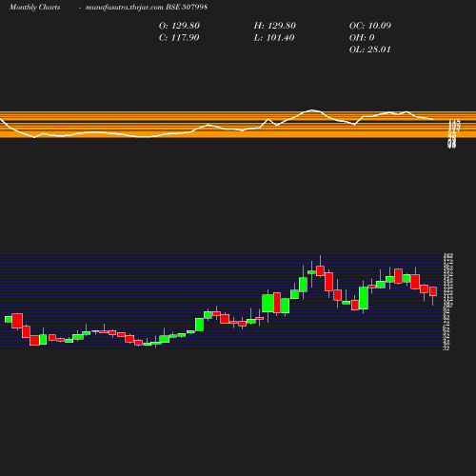Image resolution: width=476 pixels, height=476 pixels.
Task: Click the 'OL: 28.01' value
Action: pyautogui.click(x=370, y=50)
